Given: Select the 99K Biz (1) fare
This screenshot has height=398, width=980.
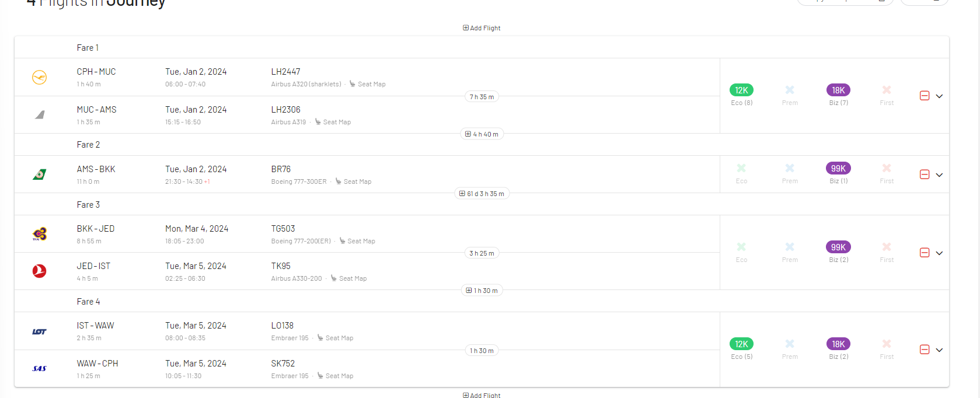Looking at the screenshot, I should coord(838,169).
